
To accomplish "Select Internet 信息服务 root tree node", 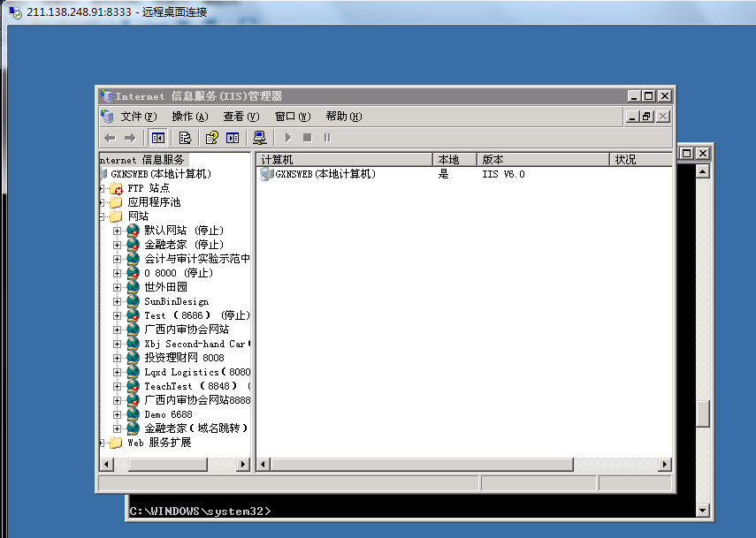I will (x=142, y=160).
